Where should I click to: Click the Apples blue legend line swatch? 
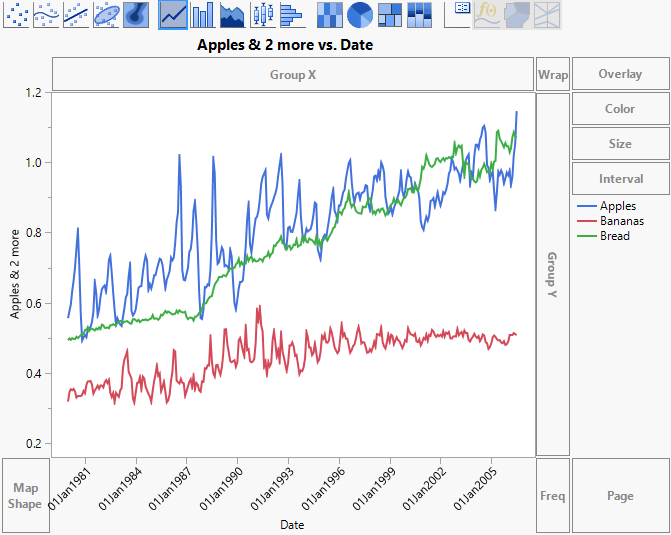coord(585,207)
